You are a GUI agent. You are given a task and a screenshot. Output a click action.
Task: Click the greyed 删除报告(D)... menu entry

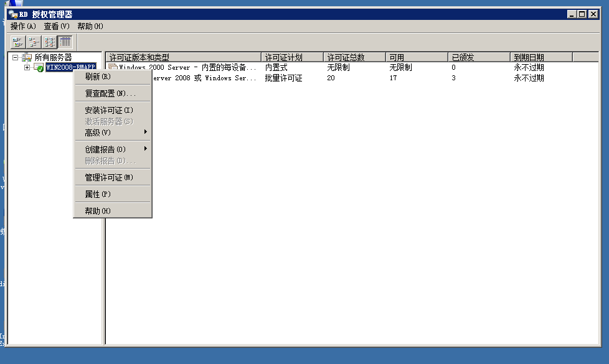pos(113,161)
